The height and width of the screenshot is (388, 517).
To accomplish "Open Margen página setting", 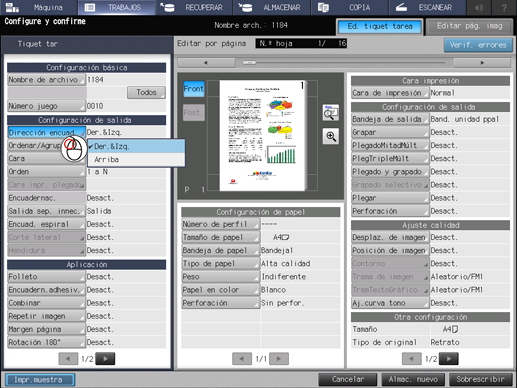I will [46, 329].
